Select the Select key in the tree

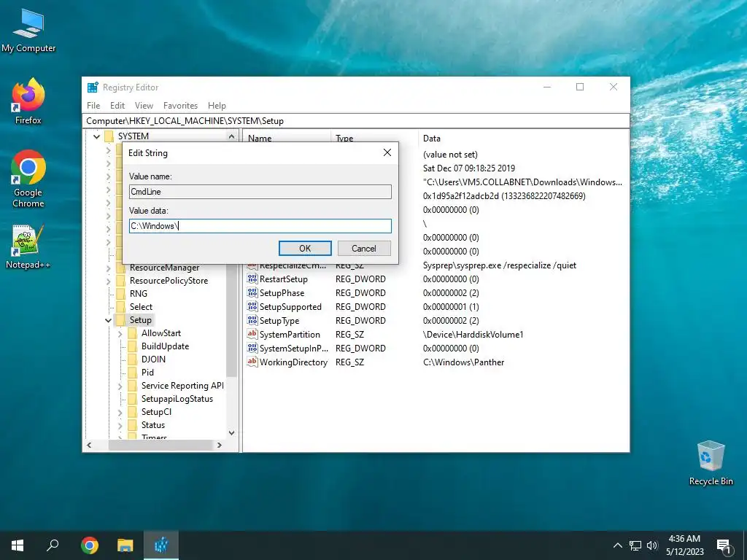[141, 307]
